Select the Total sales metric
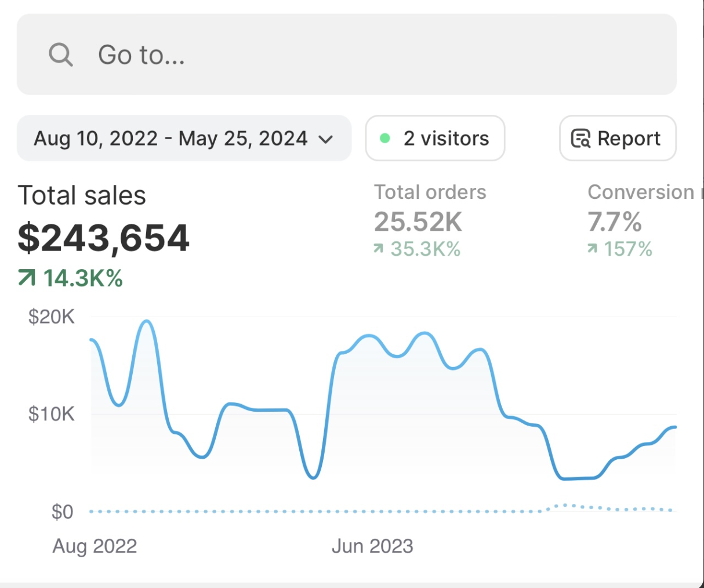 pyautogui.click(x=82, y=195)
